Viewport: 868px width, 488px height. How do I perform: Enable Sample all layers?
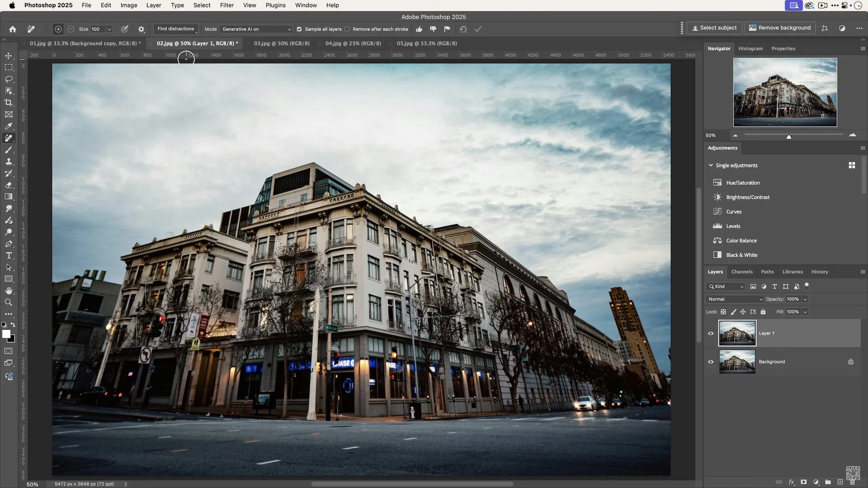click(299, 29)
